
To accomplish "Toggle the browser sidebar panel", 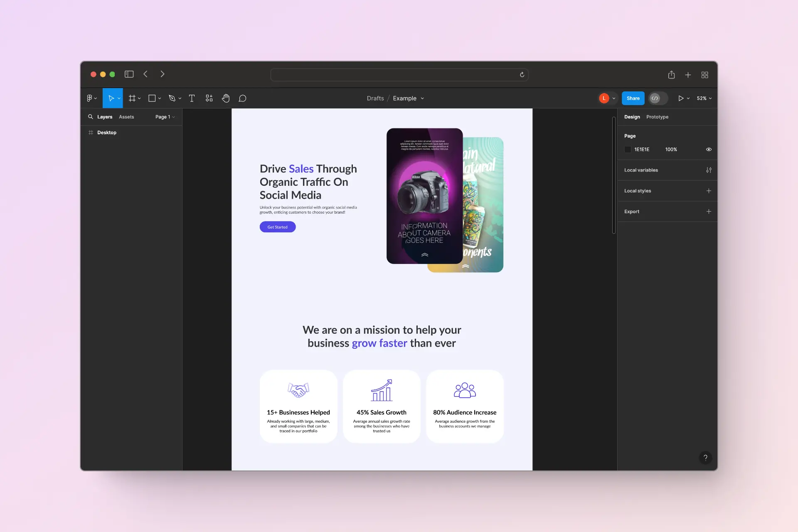I will pyautogui.click(x=129, y=74).
